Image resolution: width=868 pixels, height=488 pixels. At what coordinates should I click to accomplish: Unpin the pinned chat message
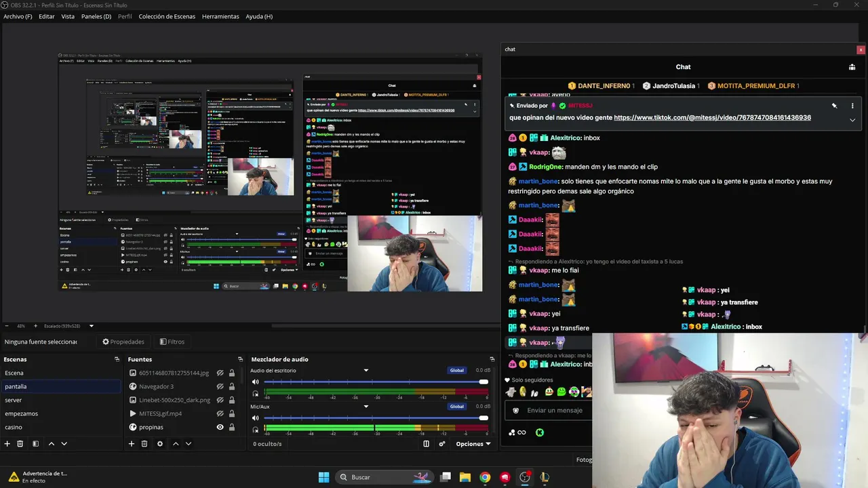pyautogui.click(x=835, y=106)
